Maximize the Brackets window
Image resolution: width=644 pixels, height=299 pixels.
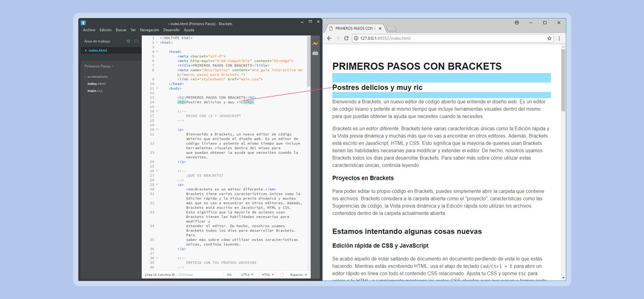pyautogui.click(x=310, y=22)
